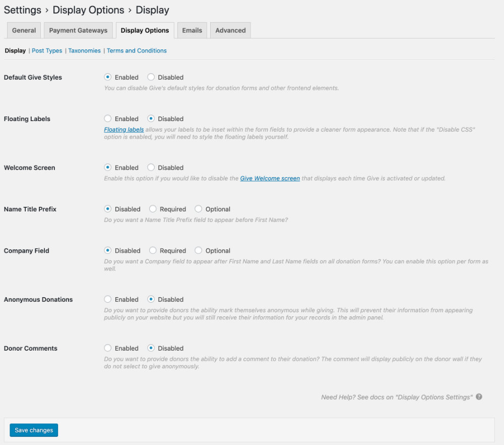Enable Anonymous Donations

(108, 299)
